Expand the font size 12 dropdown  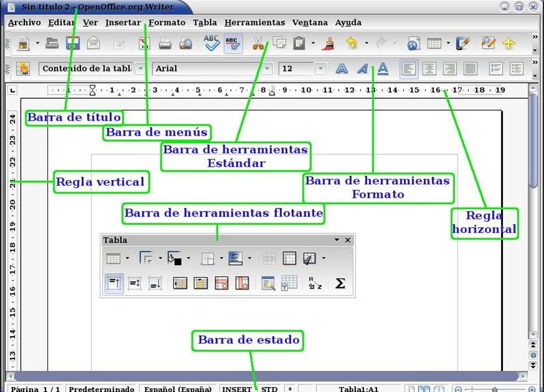point(321,68)
